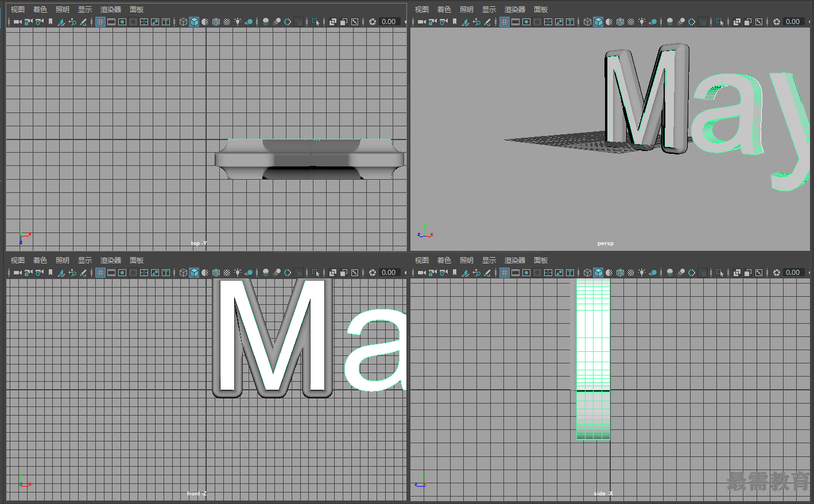Enable depth of field in front panel toolbar

299,273
